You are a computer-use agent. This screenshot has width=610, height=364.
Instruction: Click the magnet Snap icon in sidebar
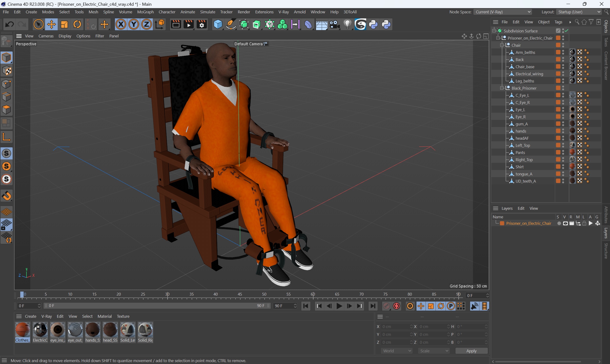click(6, 195)
